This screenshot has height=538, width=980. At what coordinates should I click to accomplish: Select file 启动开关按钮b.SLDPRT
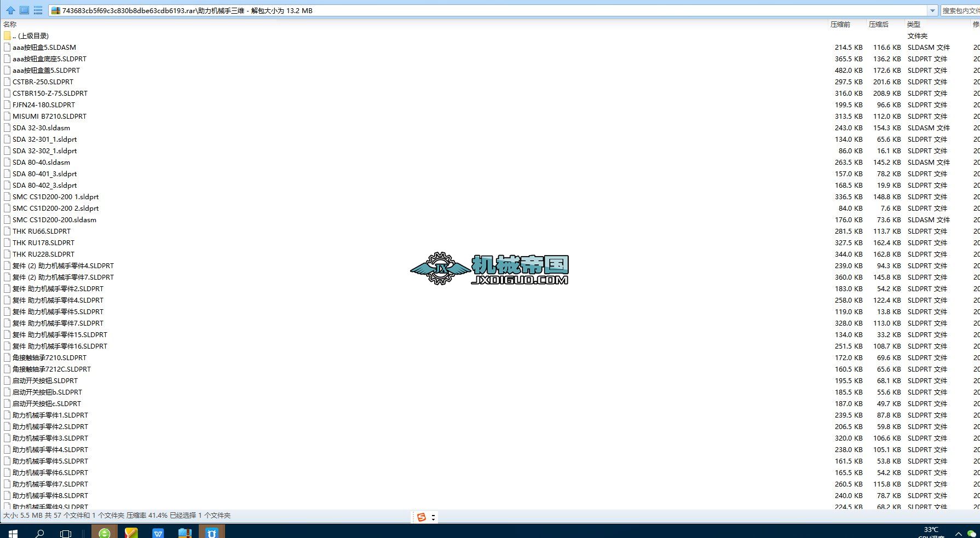(x=47, y=392)
